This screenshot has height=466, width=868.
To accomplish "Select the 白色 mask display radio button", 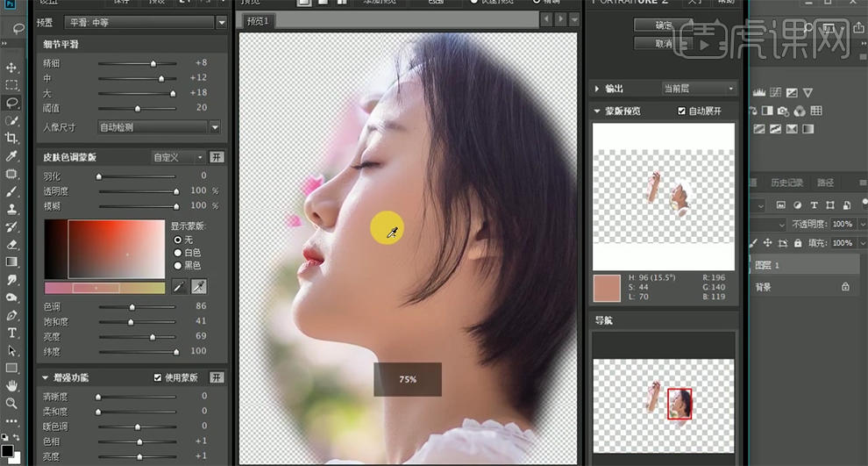I will click(178, 252).
